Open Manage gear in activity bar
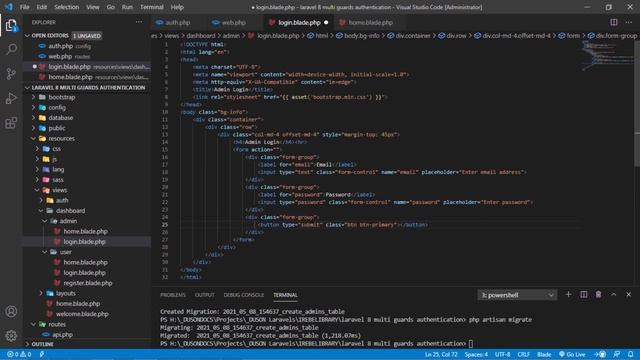Screen dimensions: 640x360 [11, 336]
